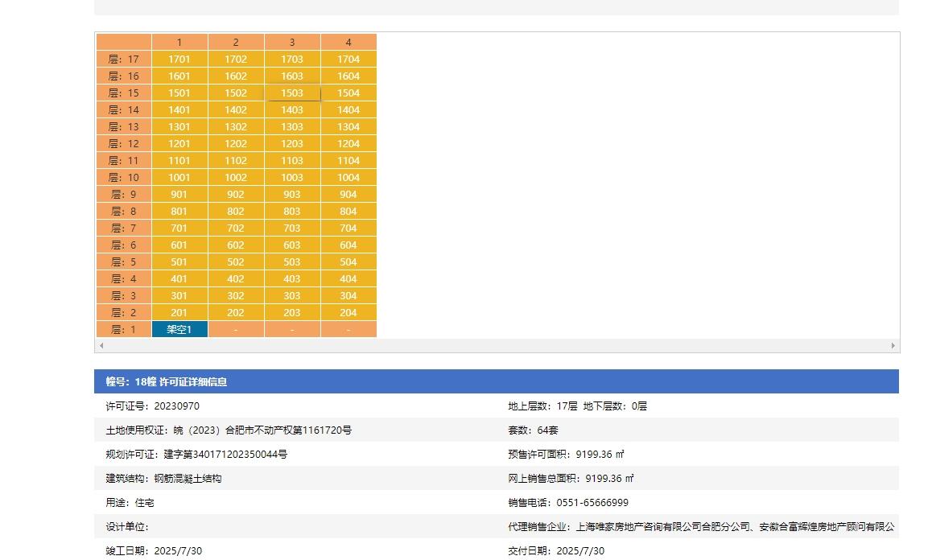
Task: Click completion date 竣工日期 2025/7/30
Action: click(x=154, y=551)
